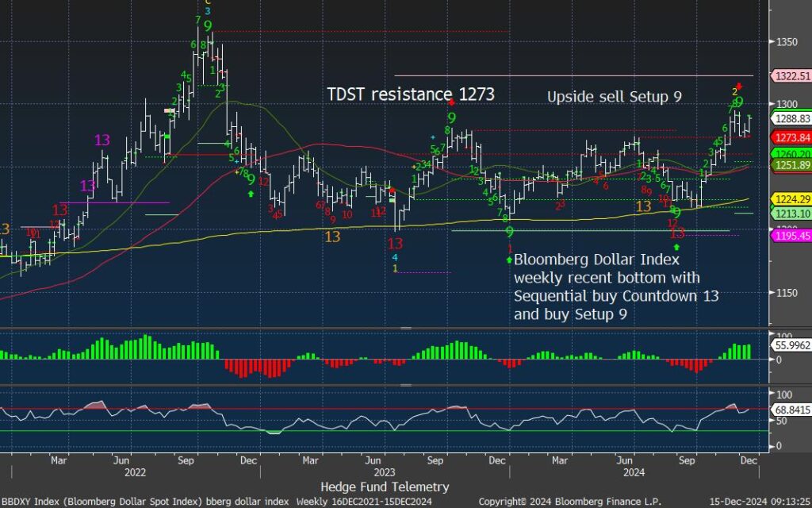
Task: Click the pink 1322.51 price label
Action: (x=790, y=76)
